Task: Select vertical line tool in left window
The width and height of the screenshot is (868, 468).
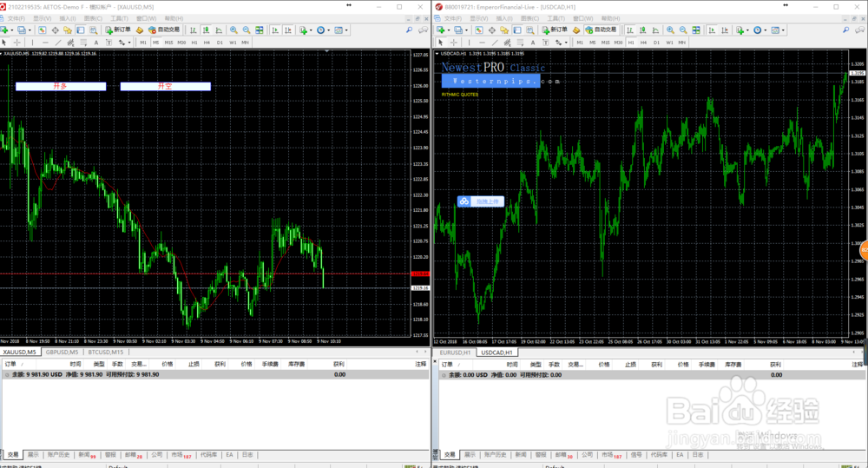Action: coord(33,42)
